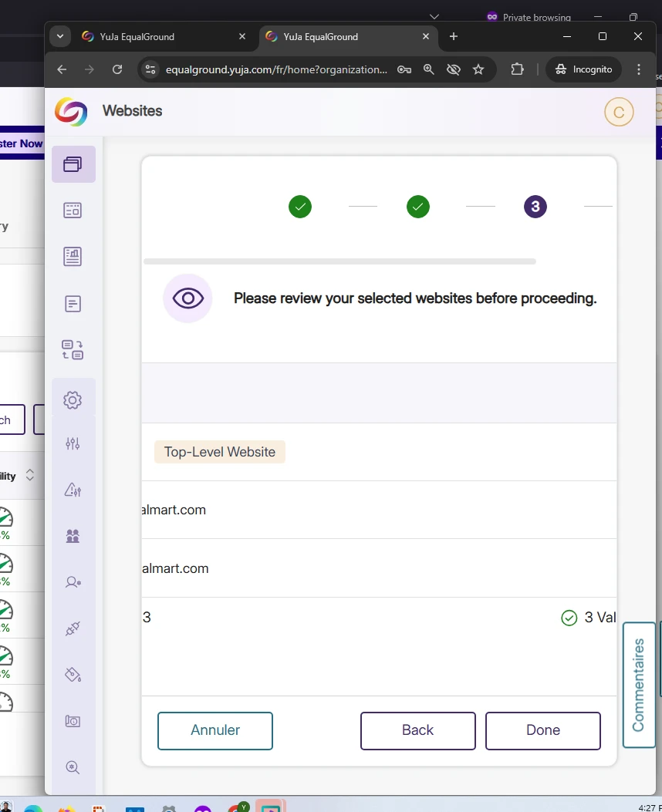Screen dimensions: 662x812
Task: Open the warning triangle sliders icon
Action: 73,490
